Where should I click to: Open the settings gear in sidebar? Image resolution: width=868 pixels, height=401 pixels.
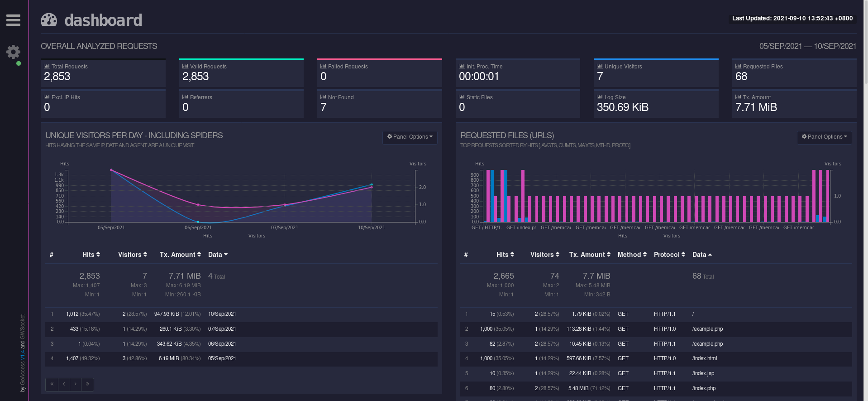tap(13, 52)
